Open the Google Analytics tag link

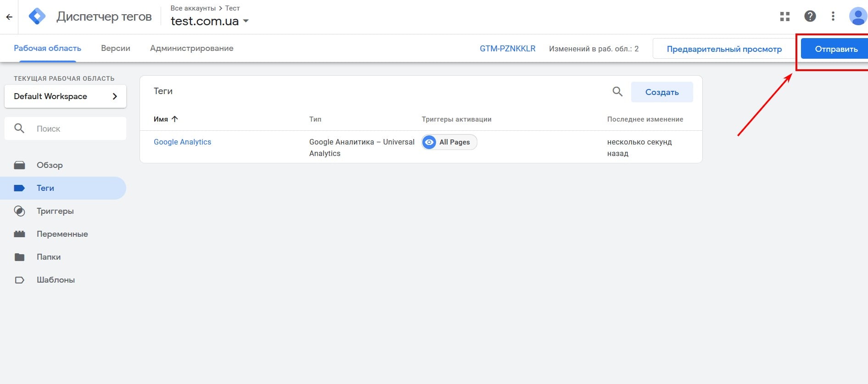182,142
